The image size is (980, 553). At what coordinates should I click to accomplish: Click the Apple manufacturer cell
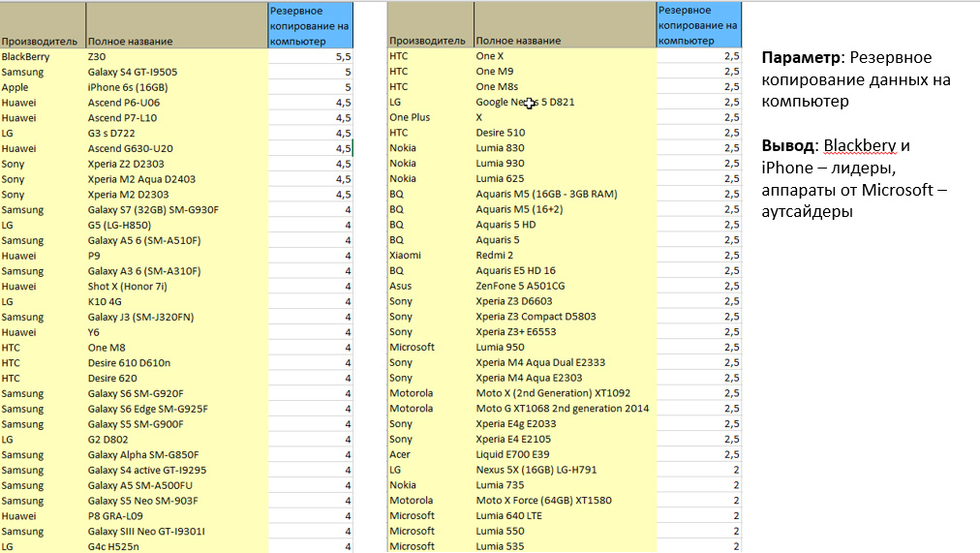point(44,87)
